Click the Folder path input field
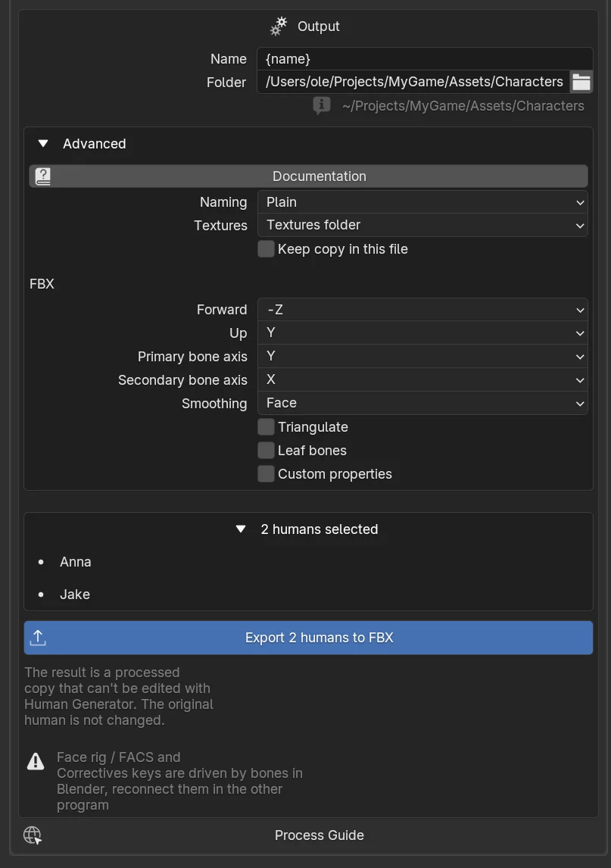Screen dimensions: 611x868 tap(413, 82)
